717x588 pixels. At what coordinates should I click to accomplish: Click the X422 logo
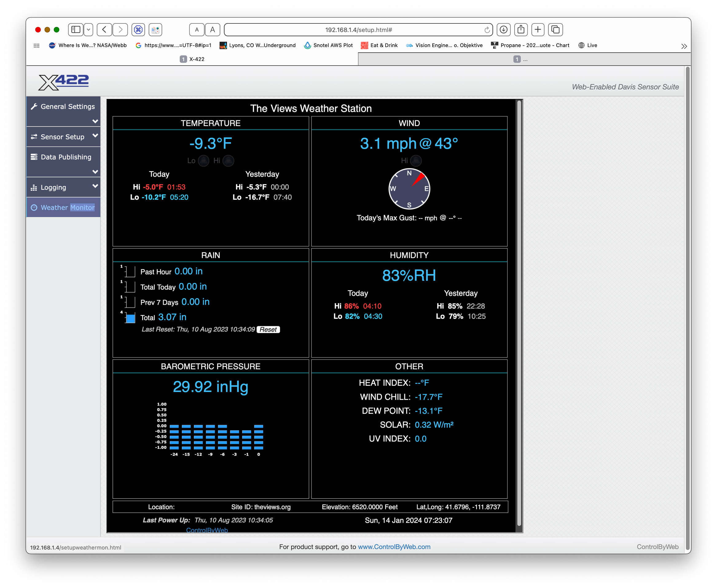click(x=63, y=82)
